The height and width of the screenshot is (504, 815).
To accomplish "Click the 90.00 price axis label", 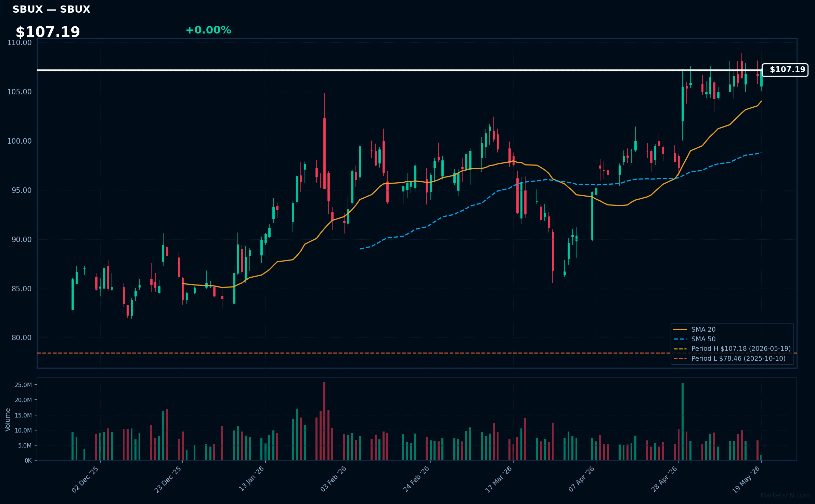I will [x=22, y=239].
